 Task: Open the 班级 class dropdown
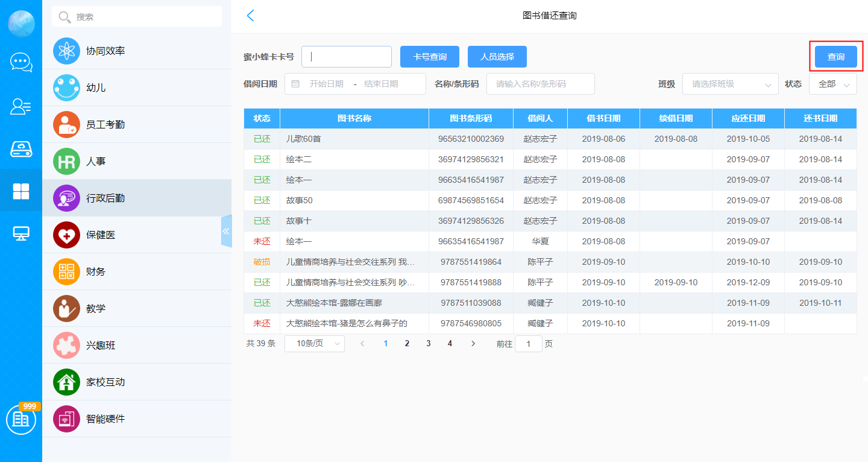[x=730, y=84]
